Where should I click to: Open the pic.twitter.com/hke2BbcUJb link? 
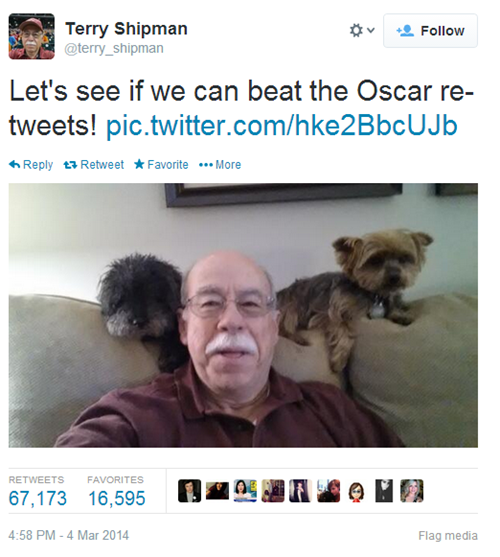click(x=282, y=126)
